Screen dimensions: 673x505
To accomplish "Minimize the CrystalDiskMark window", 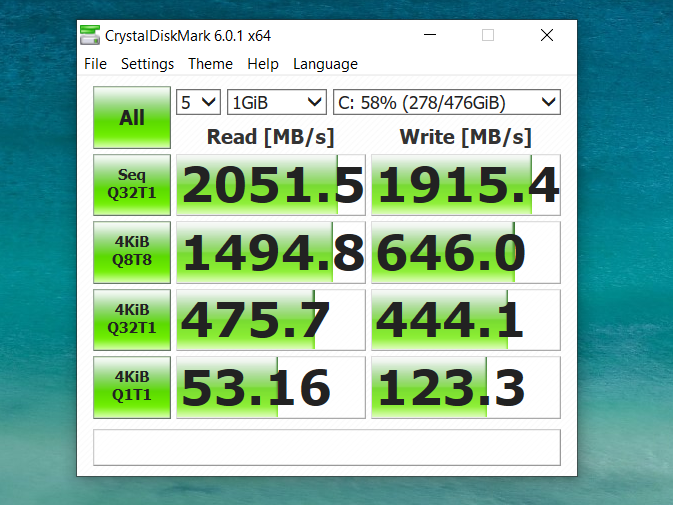I will pos(430,35).
